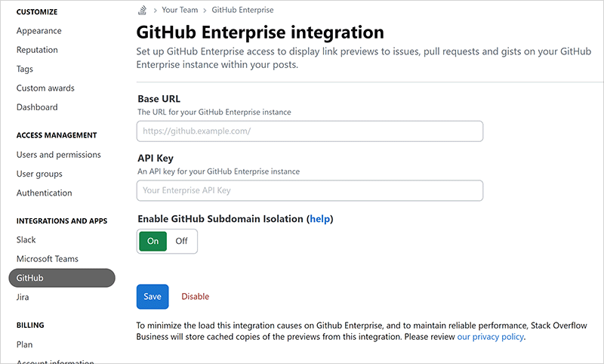Click the Stack Overflow logo in breadcrumb
The height and width of the screenshot is (364, 604).
(x=141, y=11)
